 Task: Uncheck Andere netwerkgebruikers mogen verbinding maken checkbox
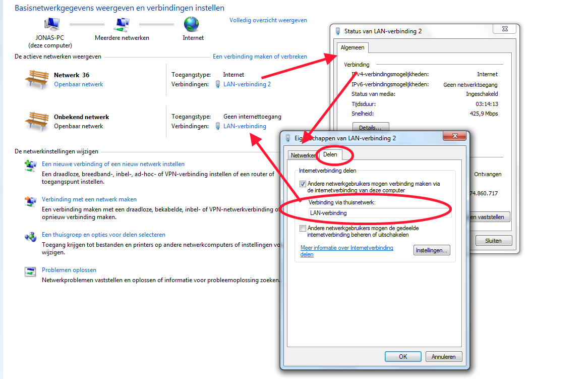click(303, 184)
